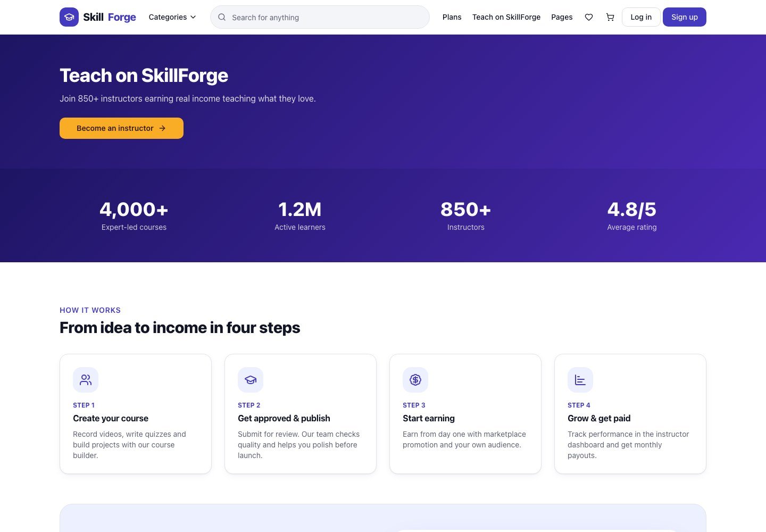This screenshot has width=766, height=532.
Task: Click From idea to income heading
Action: point(180,328)
